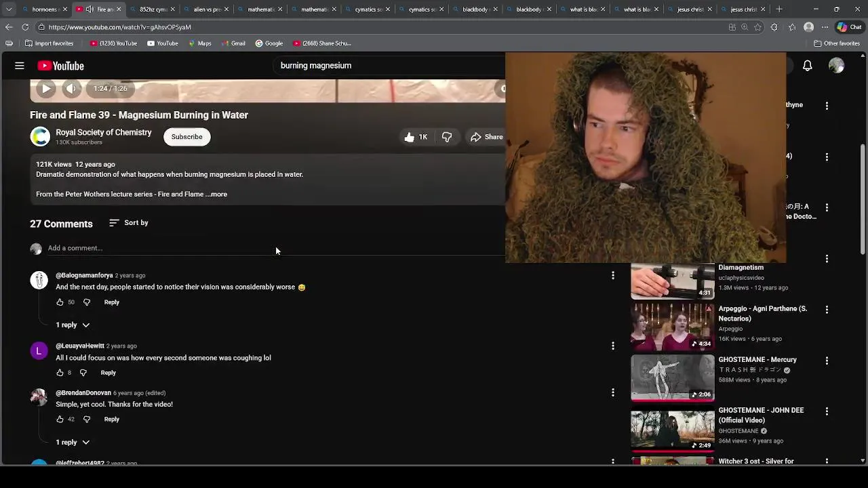
Task: Open the YouTube guide hamburger menu
Action: pyautogui.click(x=20, y=66)
